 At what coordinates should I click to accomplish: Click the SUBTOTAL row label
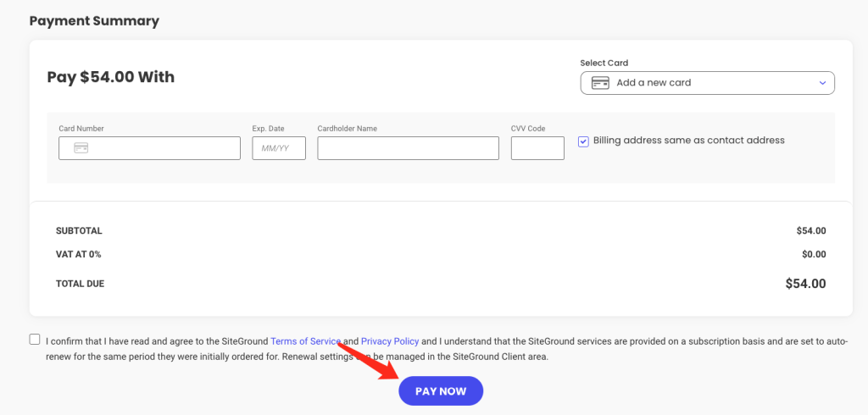pyautogui.click(x=79, y=231)
